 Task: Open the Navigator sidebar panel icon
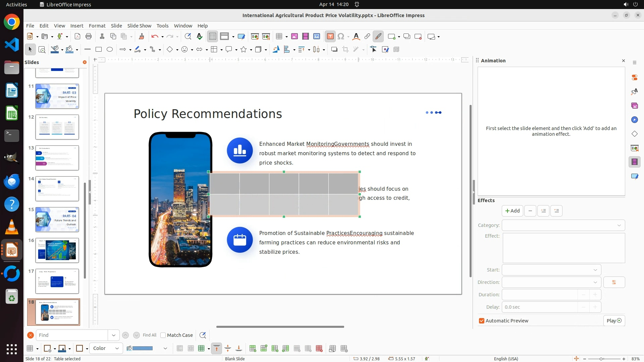[634, 120]
